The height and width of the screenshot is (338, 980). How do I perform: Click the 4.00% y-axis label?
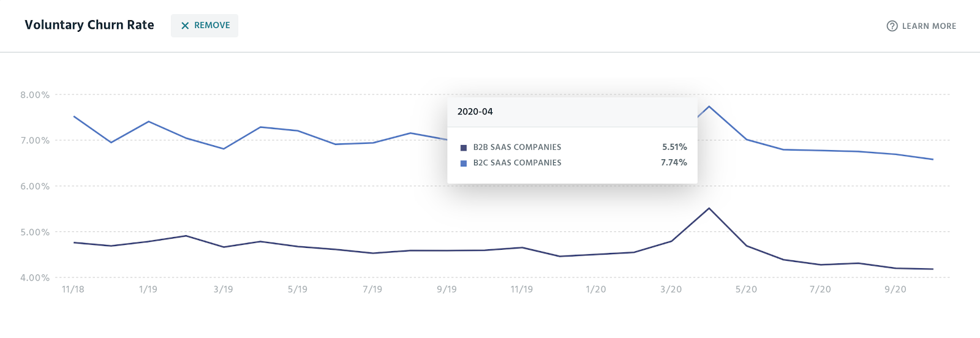35,277
